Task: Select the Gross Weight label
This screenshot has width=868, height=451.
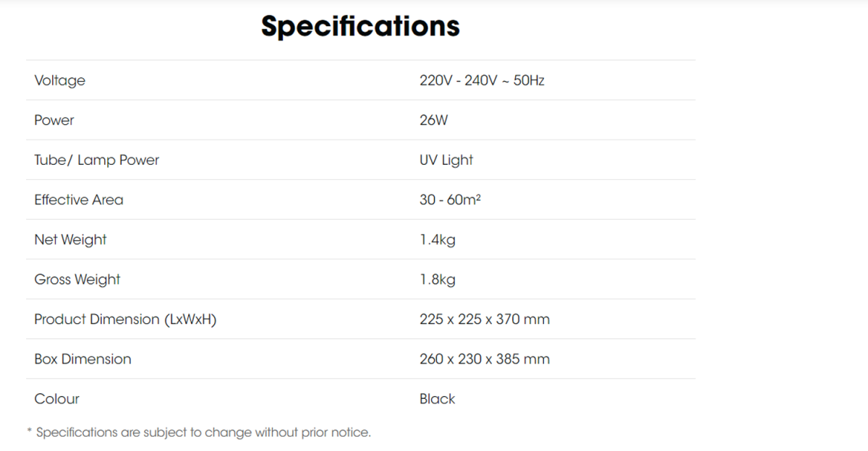Action: tap(77, 279)
